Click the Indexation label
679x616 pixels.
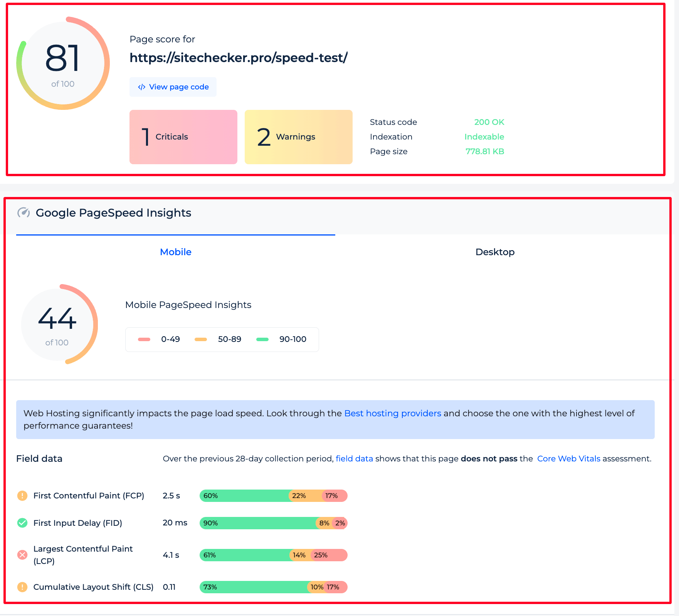[x=391, y=137]
